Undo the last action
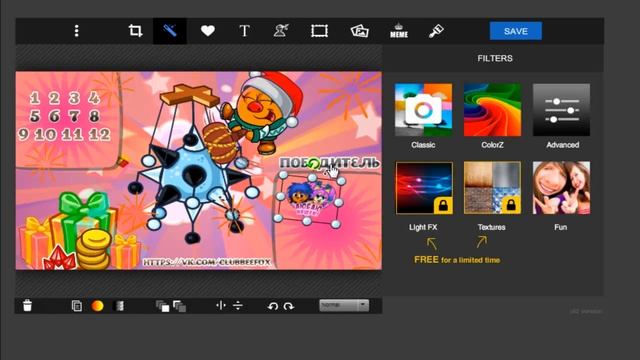 (273, 306)
